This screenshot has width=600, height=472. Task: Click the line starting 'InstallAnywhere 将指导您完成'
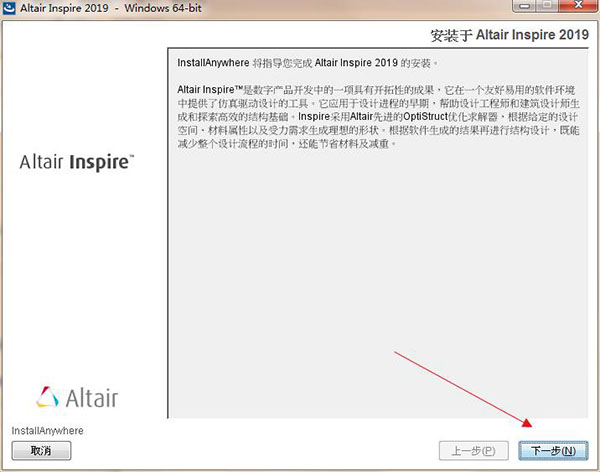coord(307,63)
